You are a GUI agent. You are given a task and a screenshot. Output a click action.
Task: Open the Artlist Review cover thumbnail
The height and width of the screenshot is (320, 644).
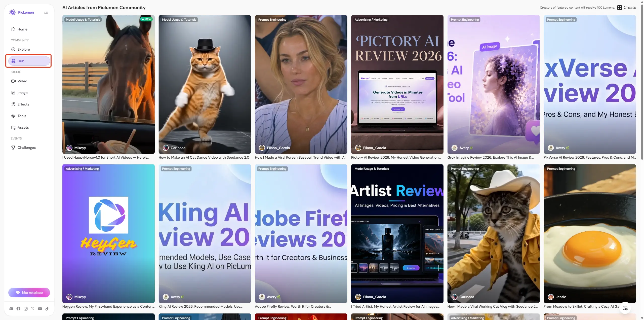click(x=397, y=234)
